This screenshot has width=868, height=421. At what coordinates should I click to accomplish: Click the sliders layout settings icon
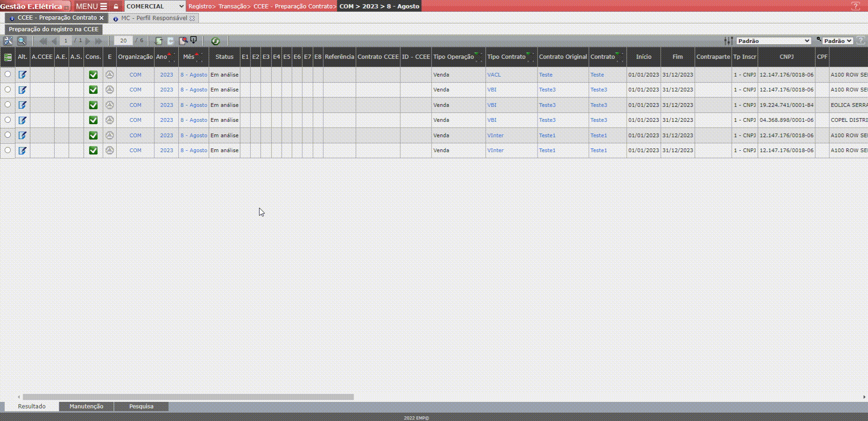point(728,41)
